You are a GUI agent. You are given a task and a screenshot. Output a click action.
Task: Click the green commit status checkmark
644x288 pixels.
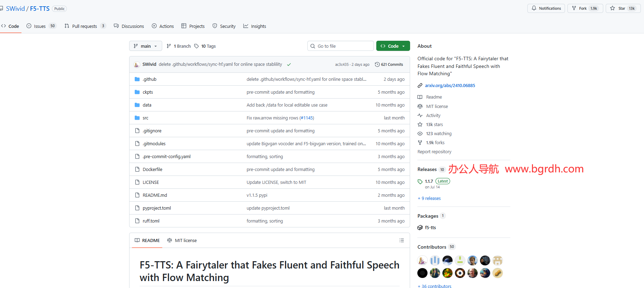click(x=289, y=64)
